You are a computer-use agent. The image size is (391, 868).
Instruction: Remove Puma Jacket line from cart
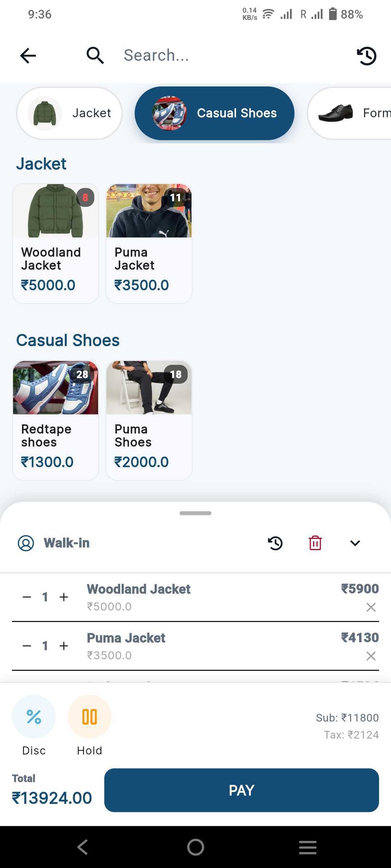click(x=371, y=656)
